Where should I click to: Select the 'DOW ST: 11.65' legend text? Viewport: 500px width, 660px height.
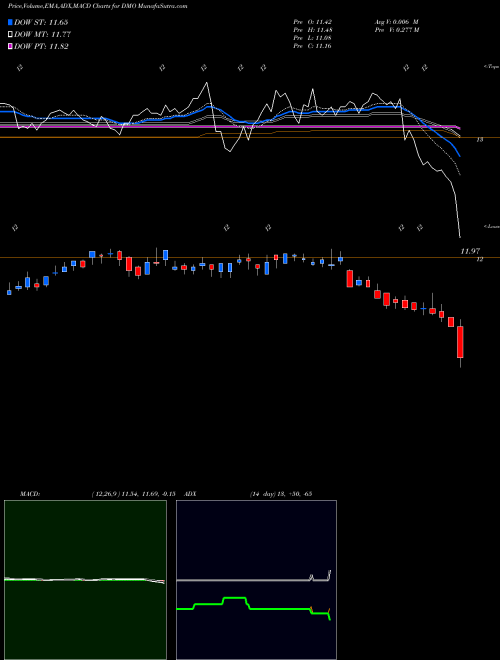(41, 22)
